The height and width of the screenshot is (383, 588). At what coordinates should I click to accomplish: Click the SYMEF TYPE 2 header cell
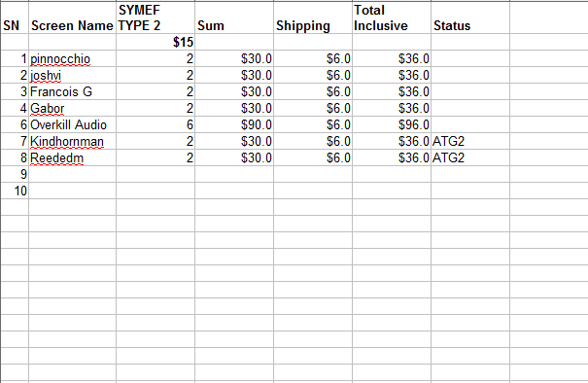tap(156, 17)
